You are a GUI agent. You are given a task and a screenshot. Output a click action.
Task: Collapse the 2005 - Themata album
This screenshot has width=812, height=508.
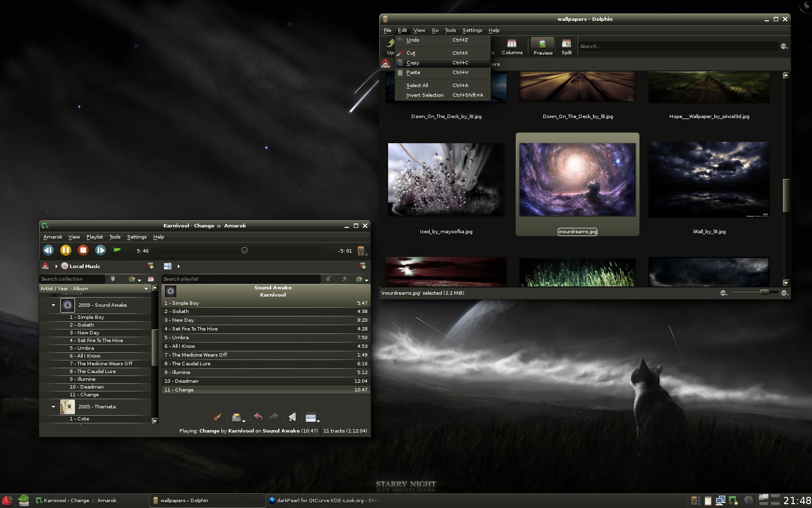[53, 407]
